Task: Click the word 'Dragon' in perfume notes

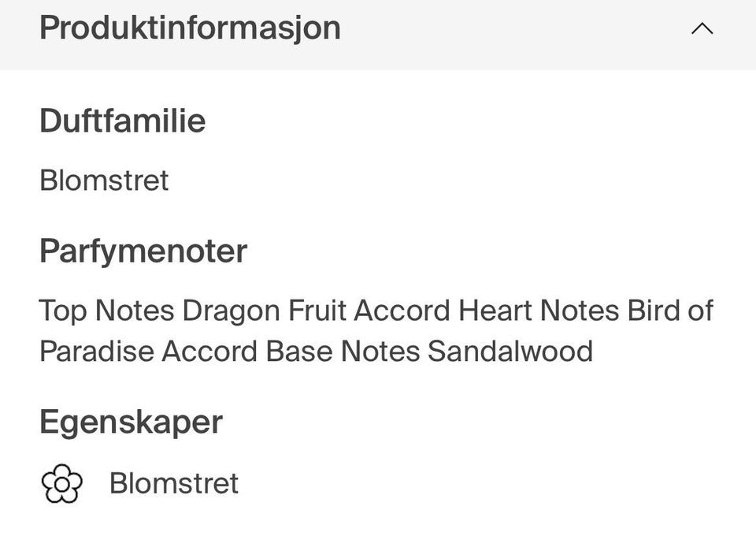Action: 231,311
